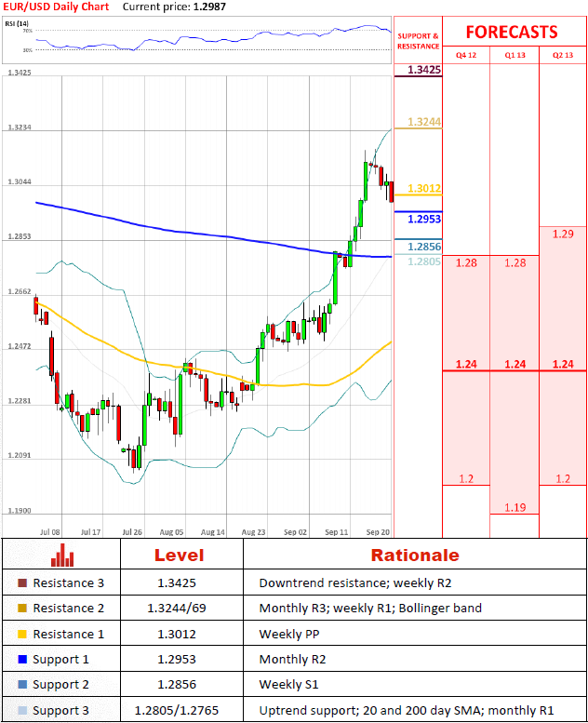588x723 pixels.
Task: Click the 1.2953 support label beside chart
Action: (x=423, y=219)
